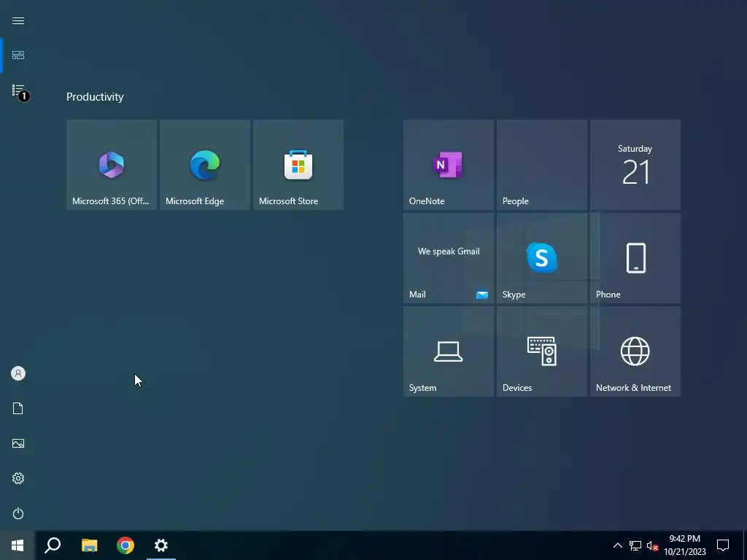Click the muted volume tray icon

point(652,545)
